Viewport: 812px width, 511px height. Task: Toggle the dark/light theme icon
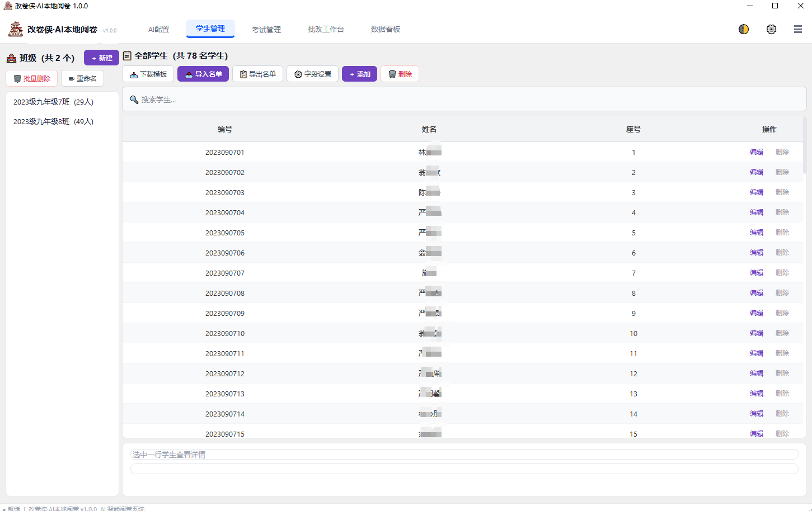point(743,29)
